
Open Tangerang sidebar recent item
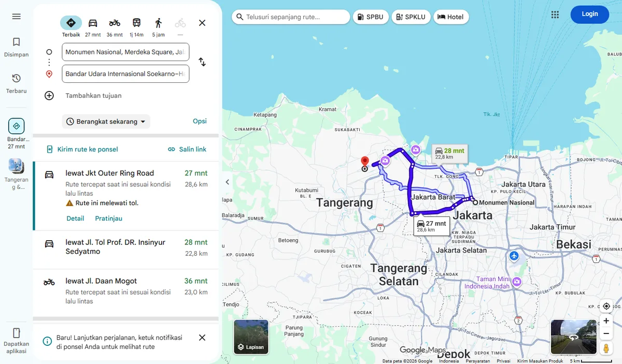pos(16,174)
